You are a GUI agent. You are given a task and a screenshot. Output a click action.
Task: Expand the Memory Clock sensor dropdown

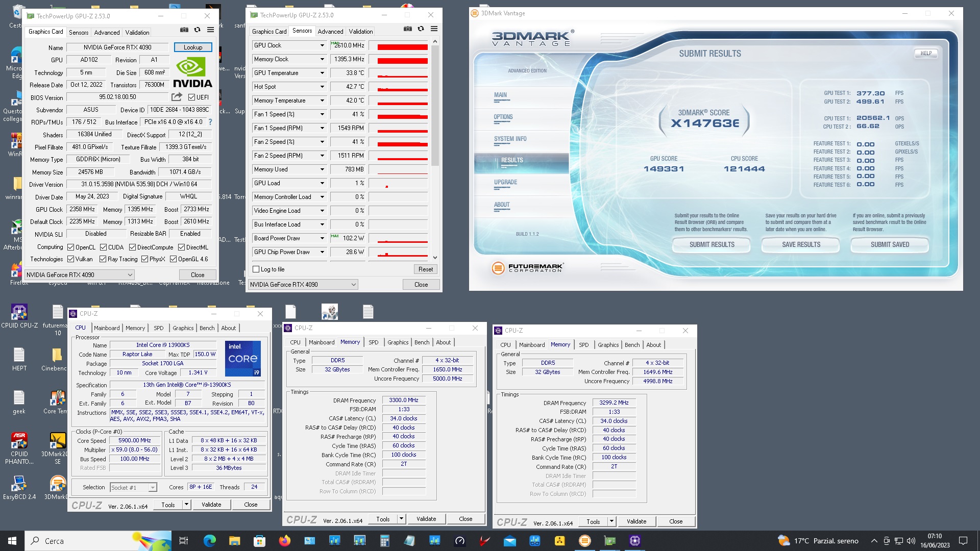322,59
